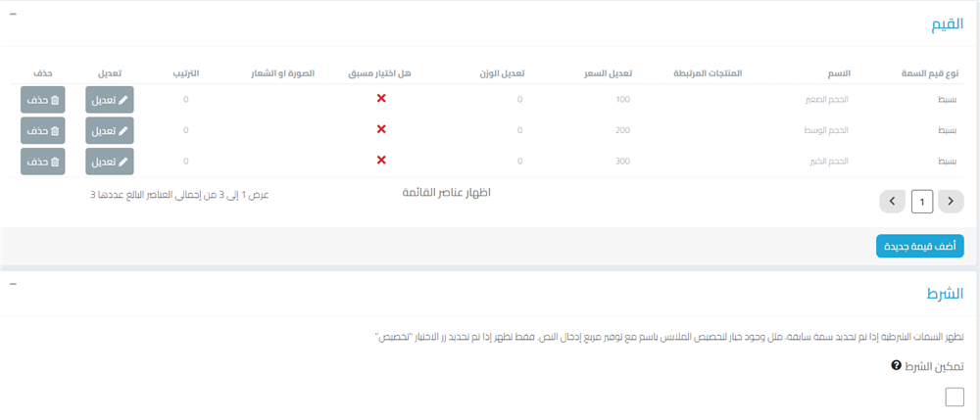
Task: Sort by الترتيب column header
Action: (x=187, y=73)
